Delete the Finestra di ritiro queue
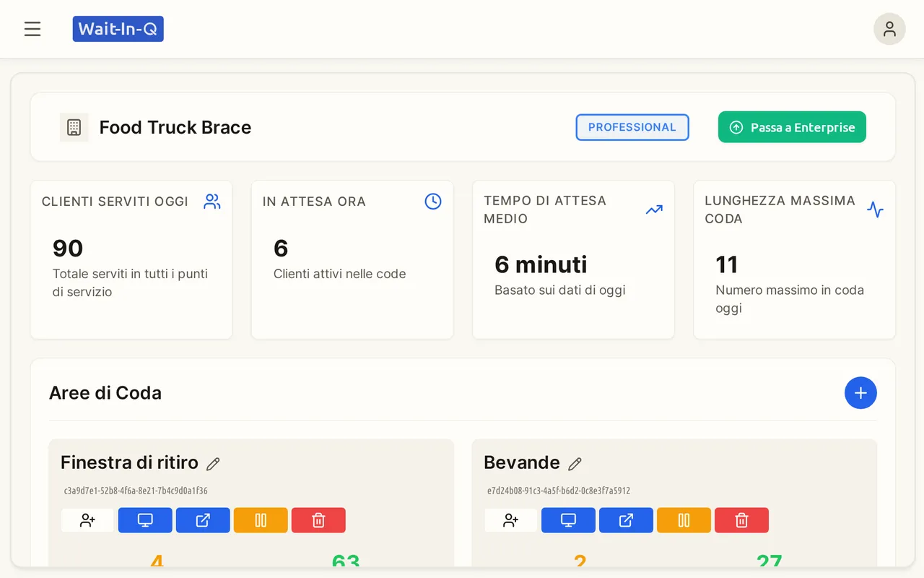924x578 pixels. click(318, 520)
